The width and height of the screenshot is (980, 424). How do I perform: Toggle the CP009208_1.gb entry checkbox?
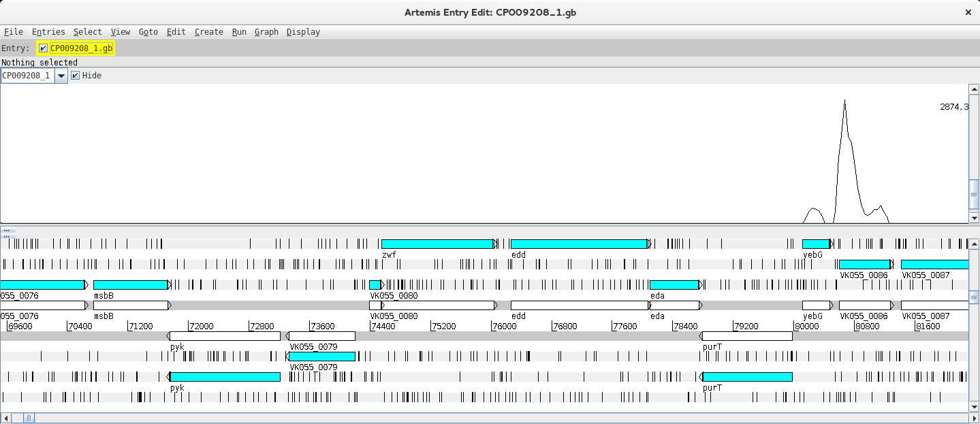click(x=44, y=48)
